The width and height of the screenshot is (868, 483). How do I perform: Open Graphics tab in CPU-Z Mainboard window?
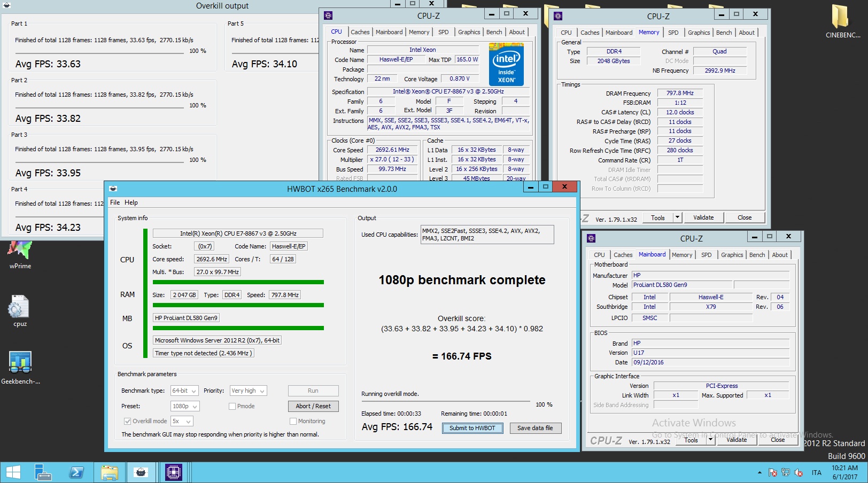click(732, 255)
